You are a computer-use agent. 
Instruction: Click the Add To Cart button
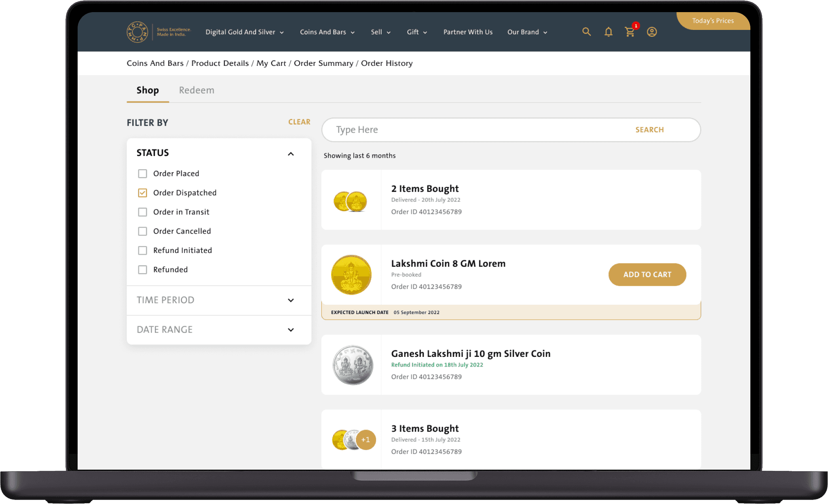[x=647, y=274]
